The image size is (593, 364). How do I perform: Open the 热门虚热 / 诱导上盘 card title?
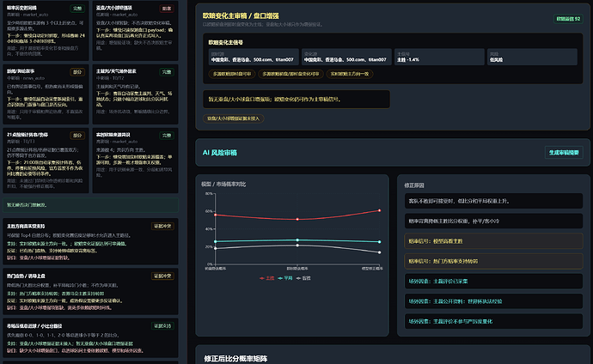(x=26, y=276)
